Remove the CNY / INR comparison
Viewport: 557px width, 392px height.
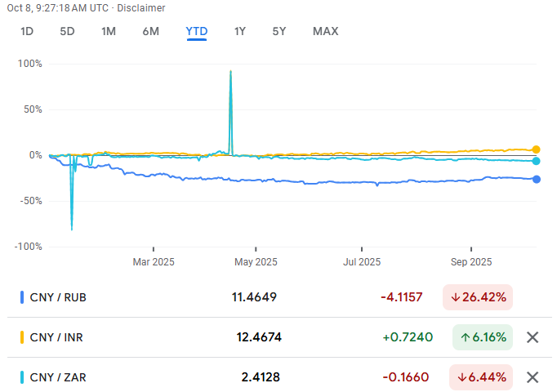(x=532, y=337)
